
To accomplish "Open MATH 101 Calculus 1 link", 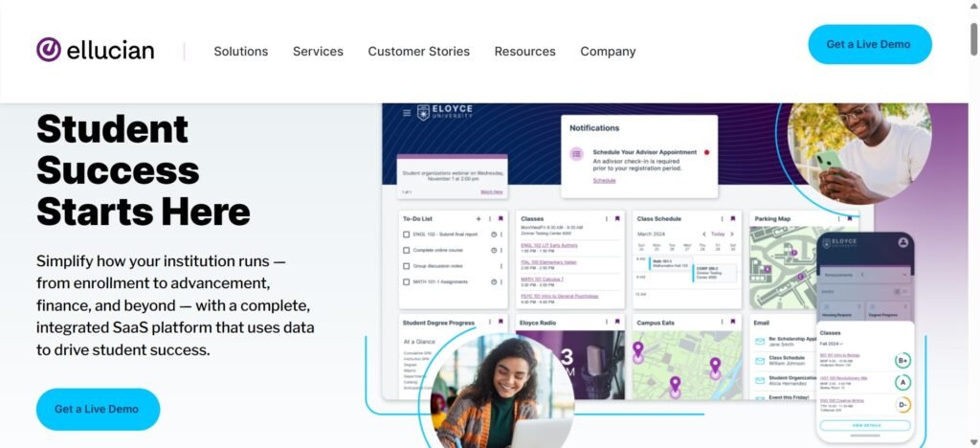I will coord(542,280).
